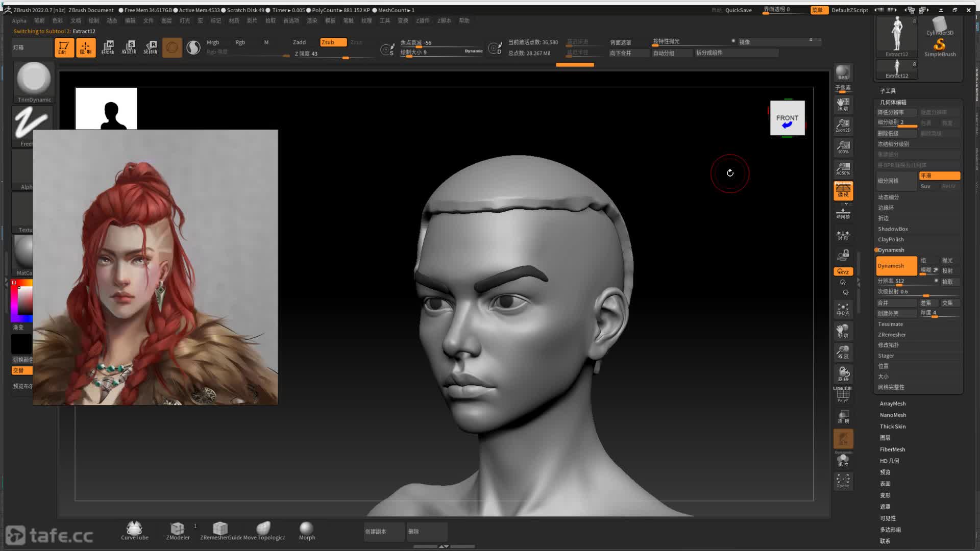Click the 降低分辨率 lower resolution button
The height and width of the screenshot is (551, 980).
click(896, 112)
